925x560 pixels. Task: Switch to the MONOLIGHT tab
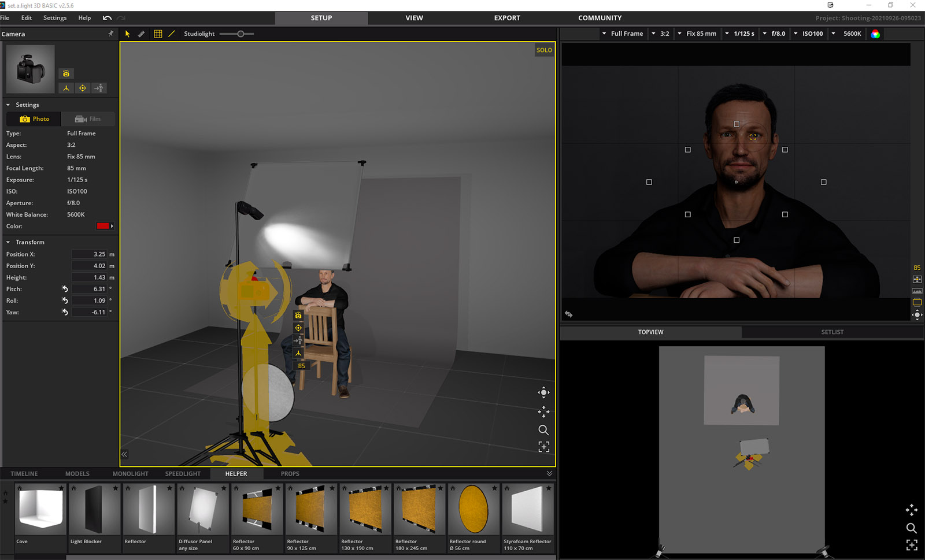tap(130, 474)
